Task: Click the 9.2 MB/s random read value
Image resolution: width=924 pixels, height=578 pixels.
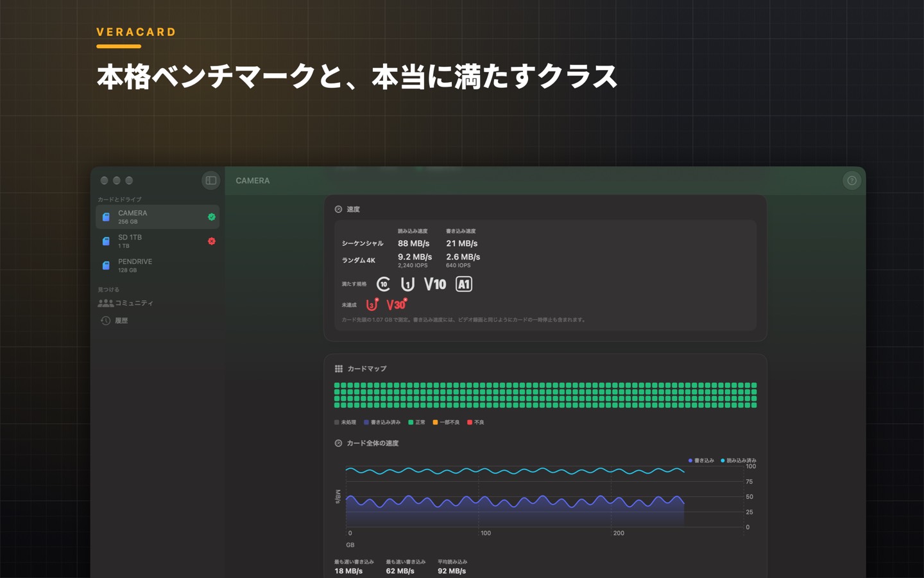Action: [x=415, y=257]
